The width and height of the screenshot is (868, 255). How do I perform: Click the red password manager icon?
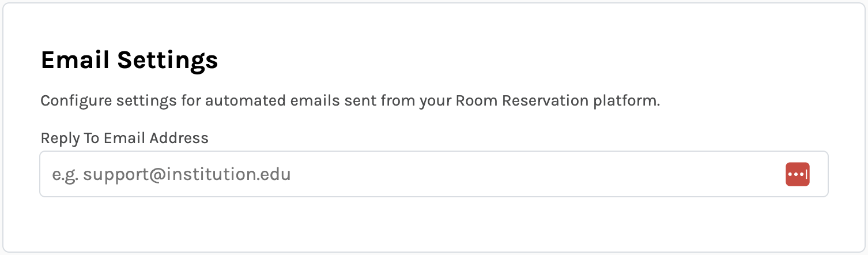tap(797, 174)
